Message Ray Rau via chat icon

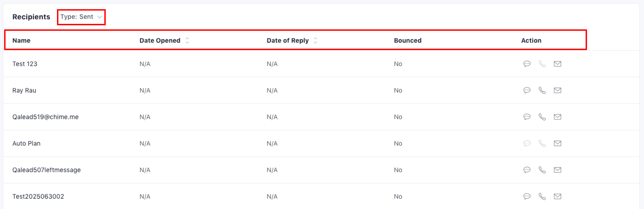(527, 90)
